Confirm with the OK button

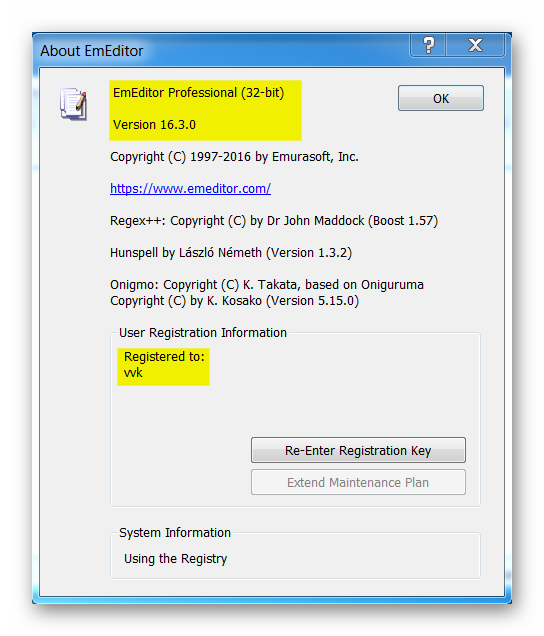(x=441, y=98)
